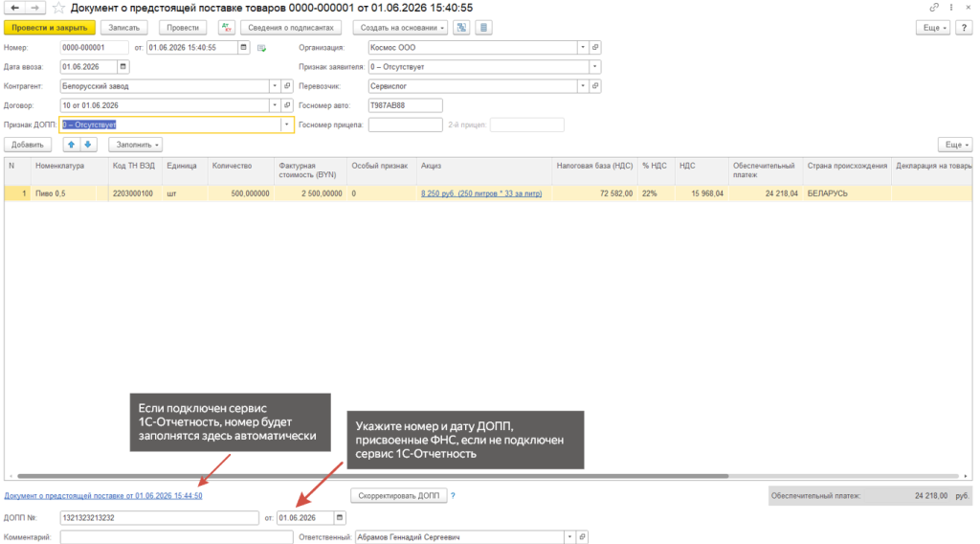Open the Заполнить menu
The width and height of the screenshot is (980, 544).
(x=136, y=145)
